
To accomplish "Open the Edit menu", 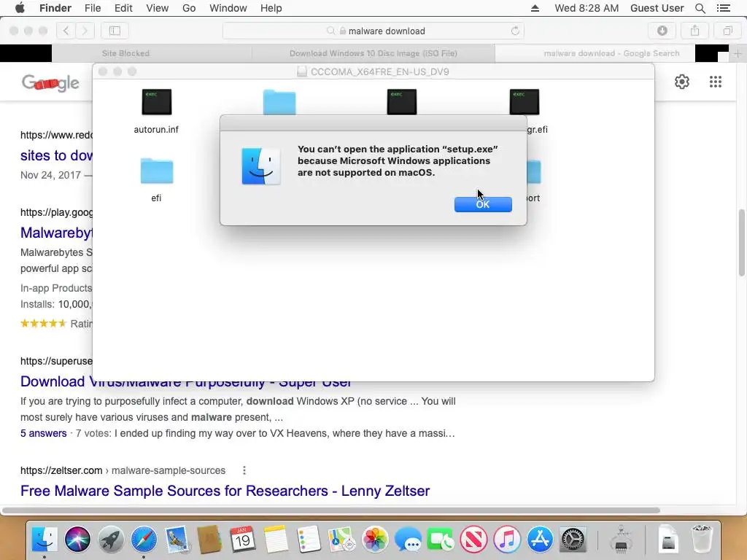I will click(x=123, y=8).
